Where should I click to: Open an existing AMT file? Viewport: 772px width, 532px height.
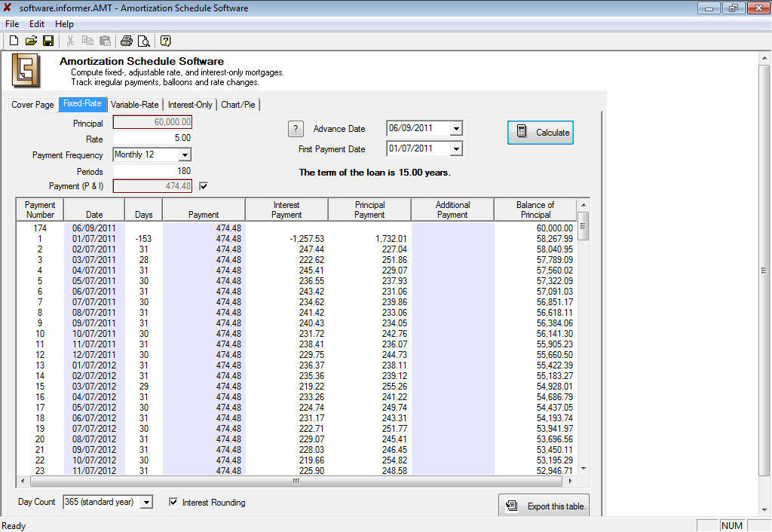tap(31, 41)
